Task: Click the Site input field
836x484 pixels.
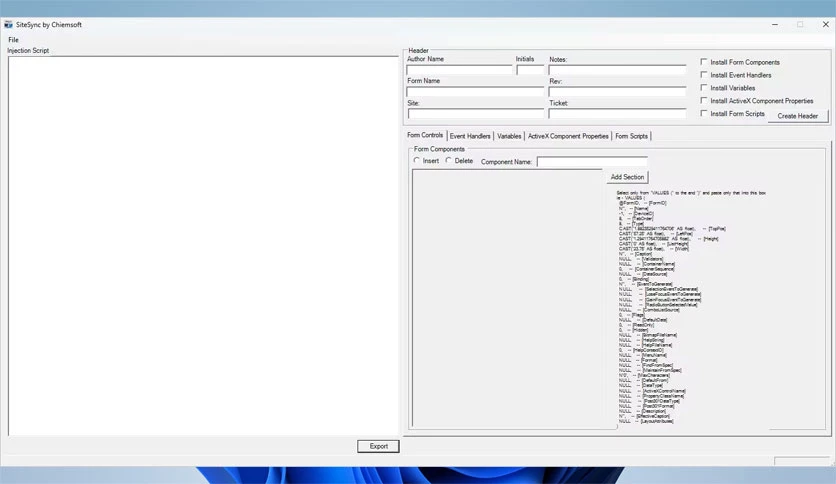Action: (476, 114)
